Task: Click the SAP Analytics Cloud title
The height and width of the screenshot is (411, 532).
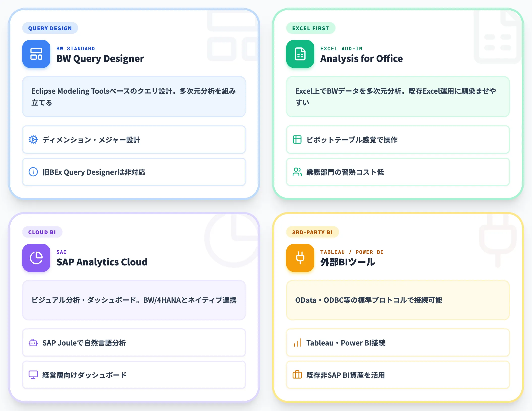Action: [x=102, y=262]
